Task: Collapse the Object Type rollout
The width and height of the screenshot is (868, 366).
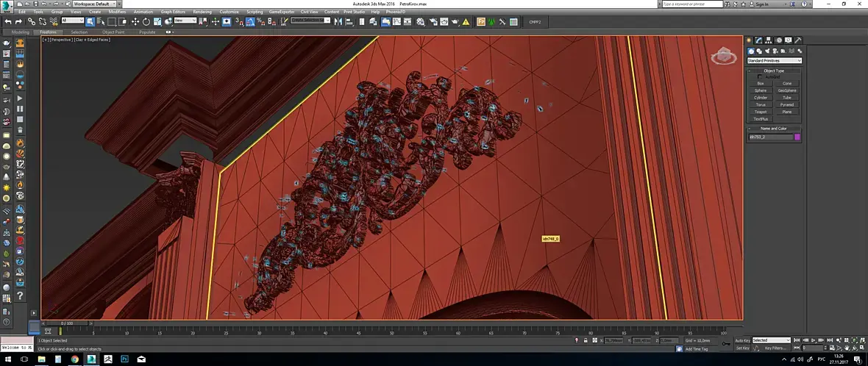Action: coord(774,71)
